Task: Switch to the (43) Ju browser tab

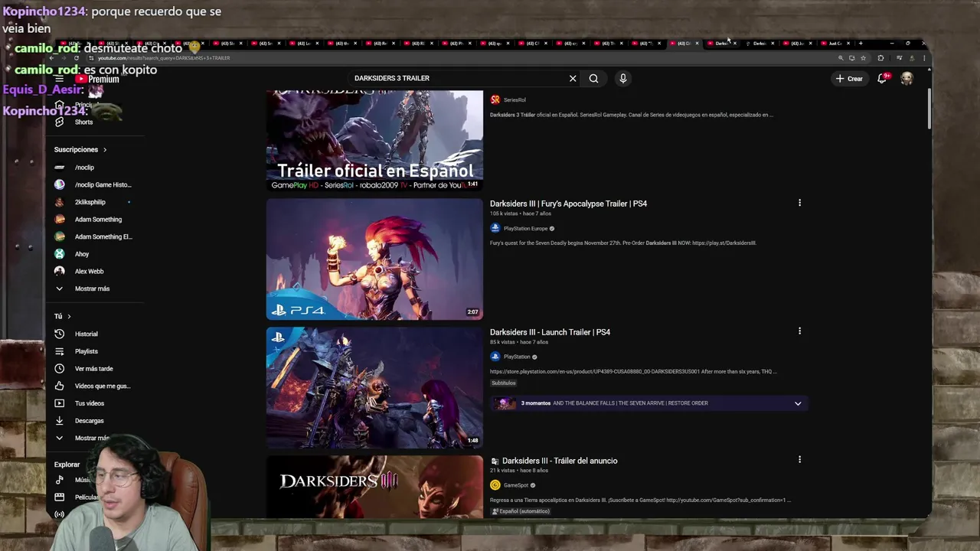Action: click(796, 44)
